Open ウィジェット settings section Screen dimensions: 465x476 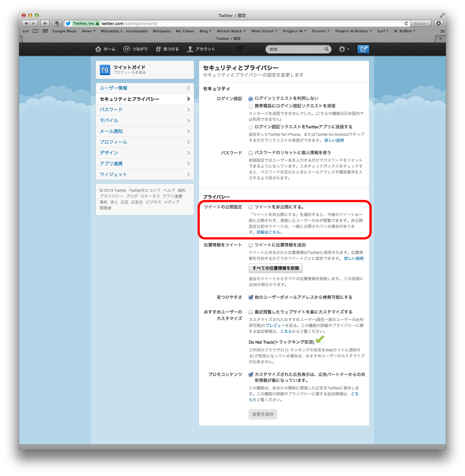tap(145, 174)
